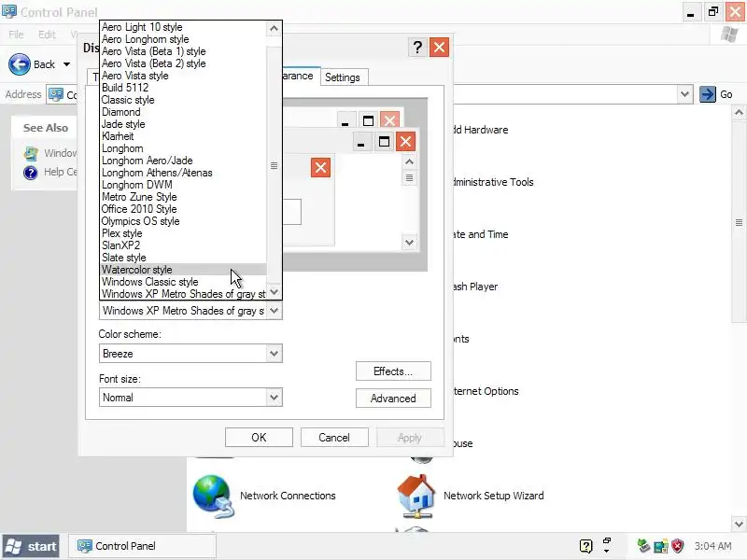Viewport: 747px width, 560px height.
Task: Open the Color scheme dropdown showing Breeze
Action: pos(190,354)
